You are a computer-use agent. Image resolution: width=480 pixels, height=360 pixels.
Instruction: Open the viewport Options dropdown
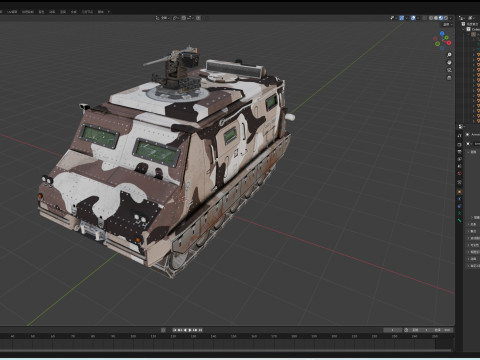tap(447, 24)
